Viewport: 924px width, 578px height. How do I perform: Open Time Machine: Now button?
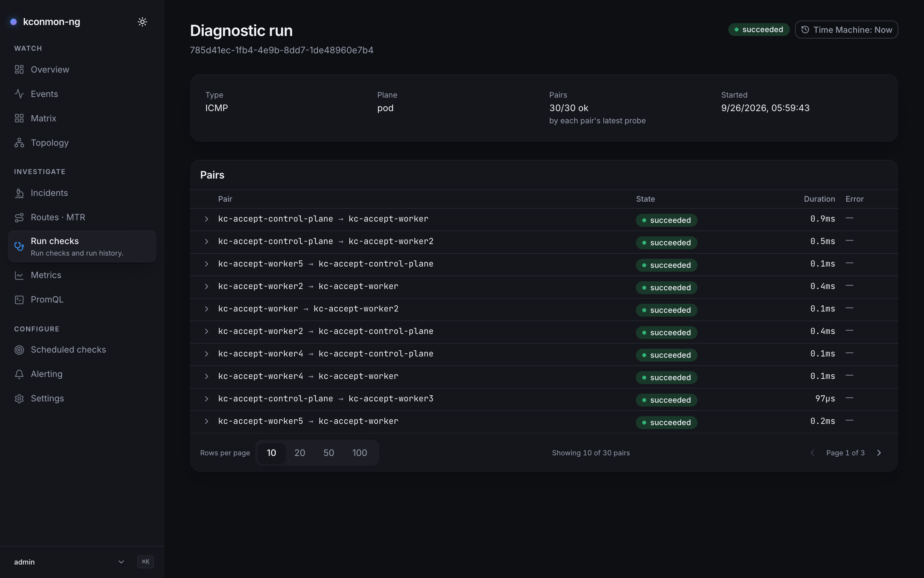point(846,30)
